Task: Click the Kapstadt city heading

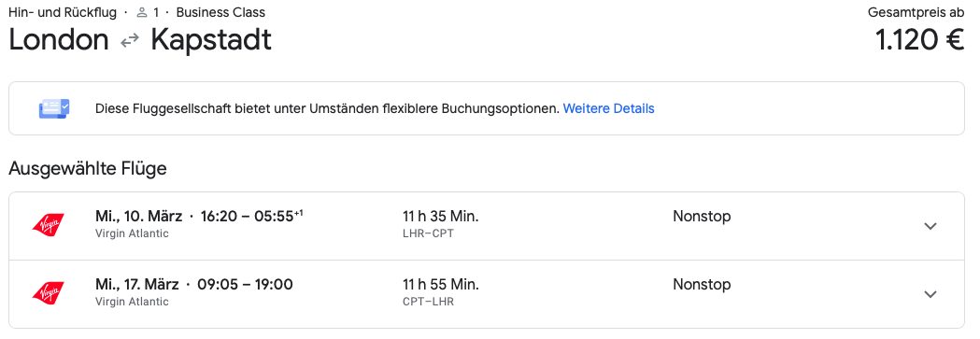Action: tap(211, 41)
